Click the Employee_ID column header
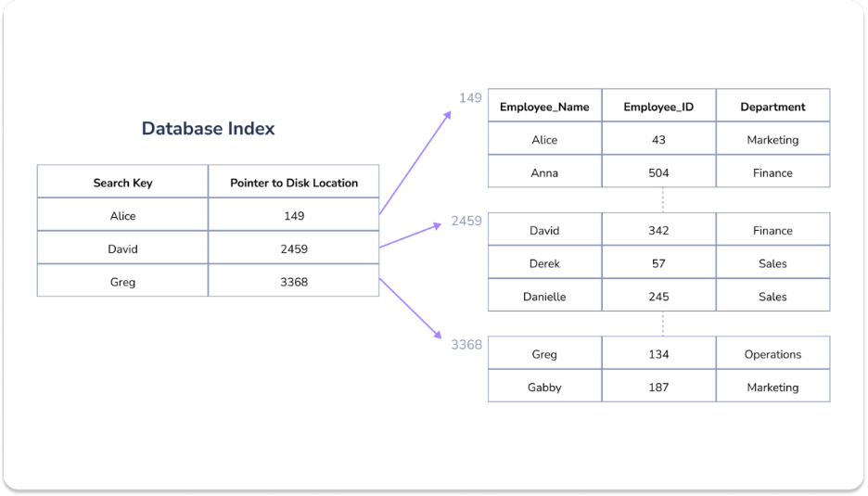 pos(658,107)
